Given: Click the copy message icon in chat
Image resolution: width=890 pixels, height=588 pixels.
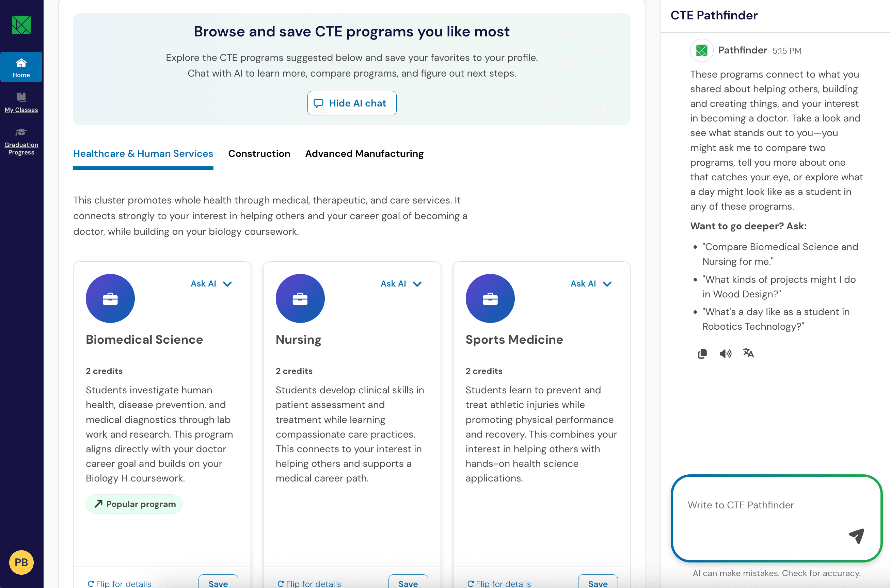Looking at the screenshot, I should pyautogui.click(x=702, y=354).
